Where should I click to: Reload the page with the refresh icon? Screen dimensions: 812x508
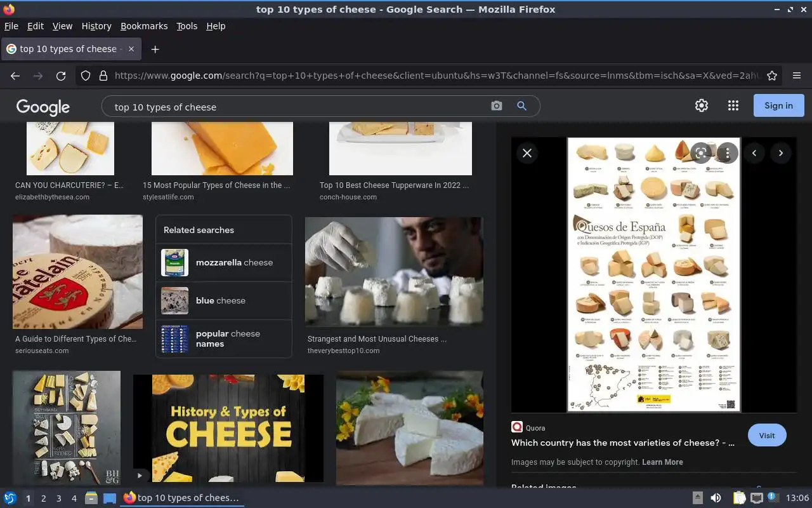pyautogui.click(x=61, y=76)
